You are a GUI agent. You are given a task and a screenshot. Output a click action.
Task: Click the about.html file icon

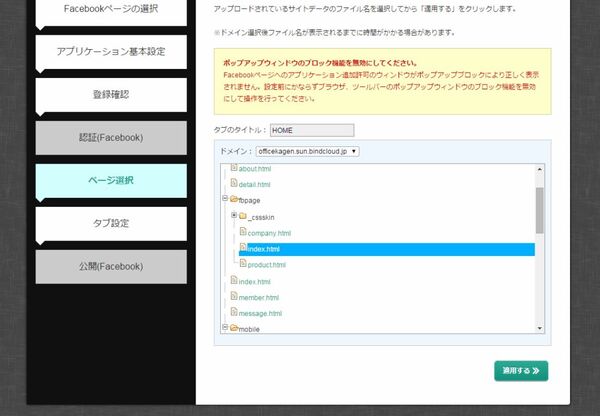click(234, 167)
